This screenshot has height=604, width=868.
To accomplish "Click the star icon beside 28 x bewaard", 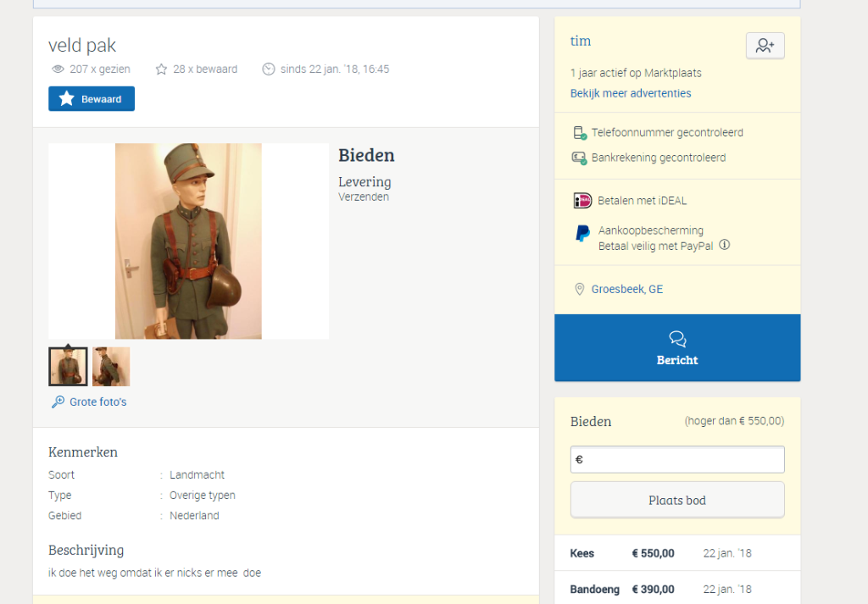I will [161, 69].
